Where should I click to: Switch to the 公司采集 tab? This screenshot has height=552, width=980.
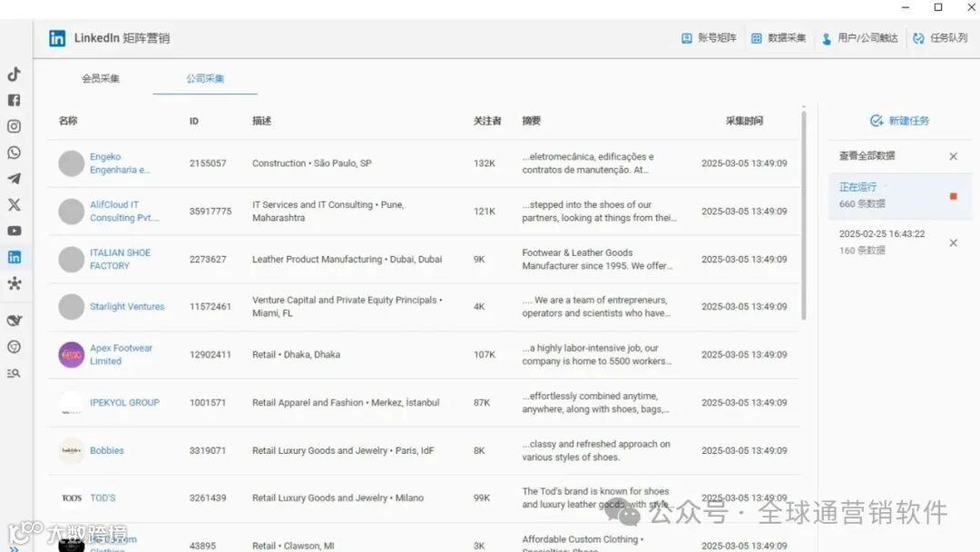click(205, 78)
